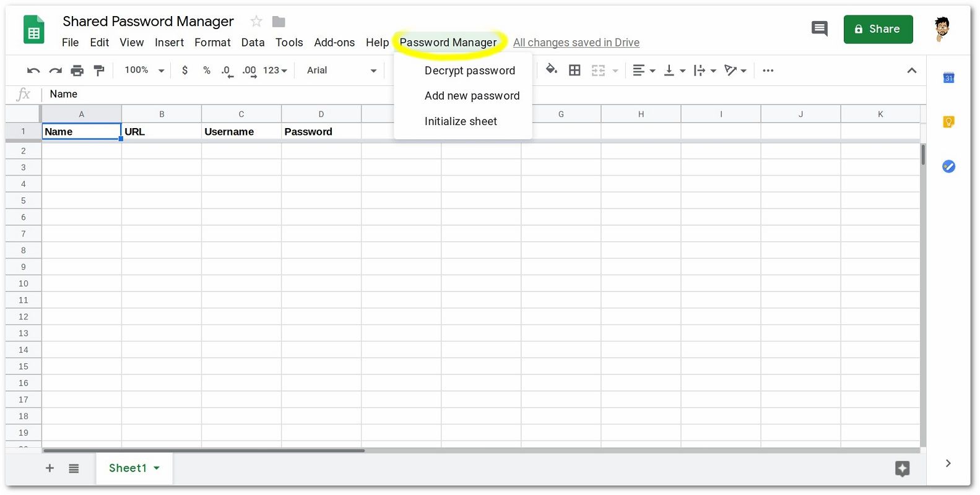This screenshot has height=495, width=980.
Task: Click All changes saved in Drive link
Action: click(x=576, y=43)
